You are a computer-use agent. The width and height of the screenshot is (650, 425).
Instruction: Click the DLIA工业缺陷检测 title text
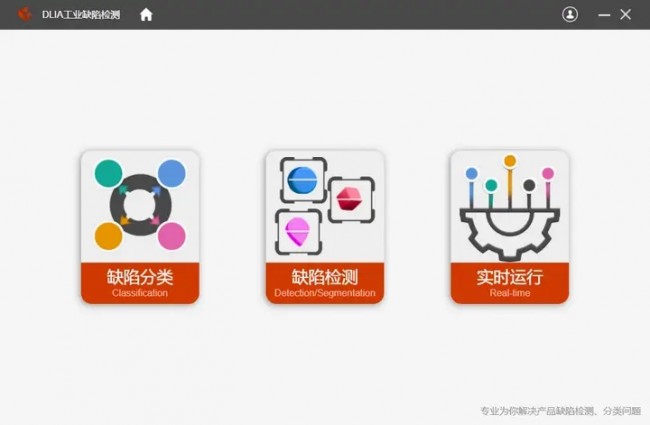(x=81, y=15)
